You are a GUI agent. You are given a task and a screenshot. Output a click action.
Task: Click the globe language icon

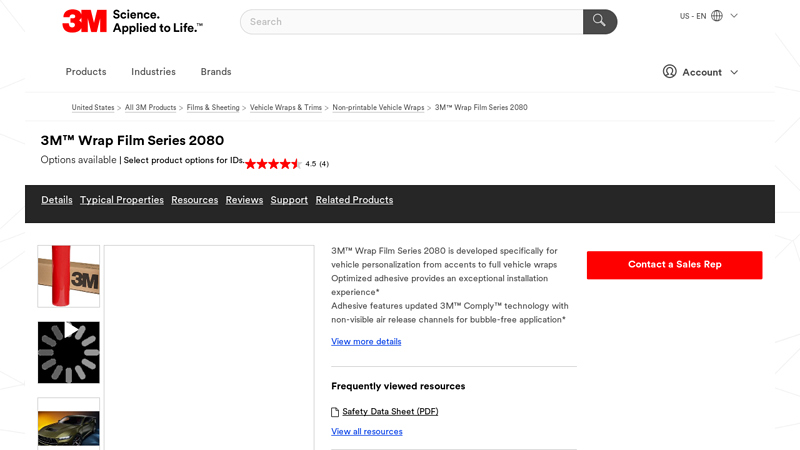[x=717, y=16]
